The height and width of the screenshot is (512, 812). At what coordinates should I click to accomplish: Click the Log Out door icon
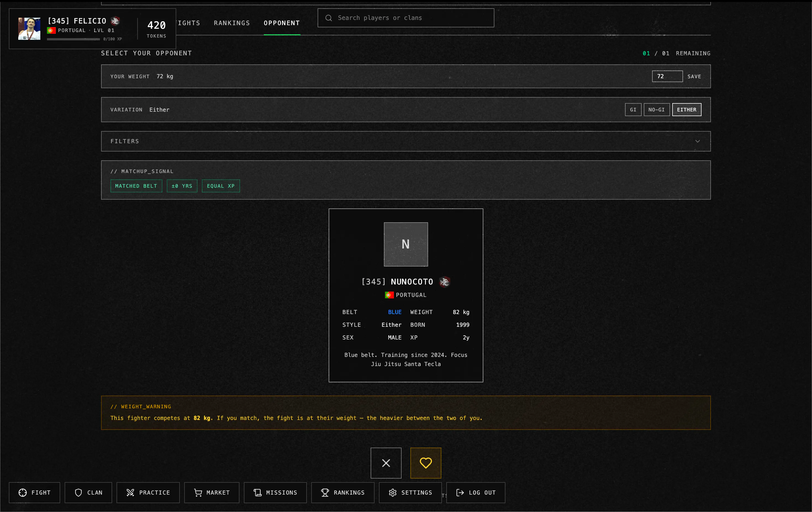click(460, 492)
